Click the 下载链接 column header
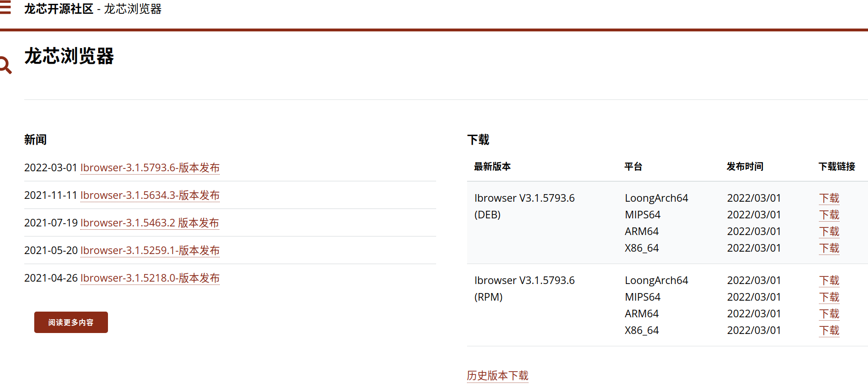Screen dimensions: 868x392 [837, 167]
